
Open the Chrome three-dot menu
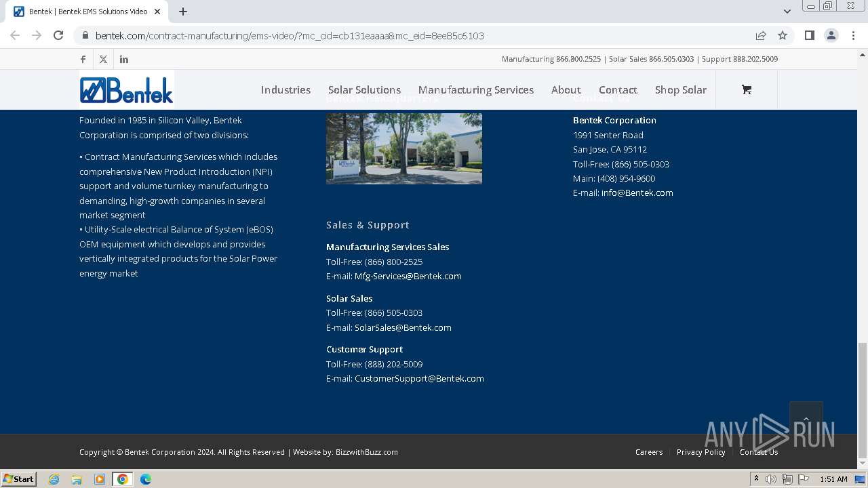tap(853, 35)
